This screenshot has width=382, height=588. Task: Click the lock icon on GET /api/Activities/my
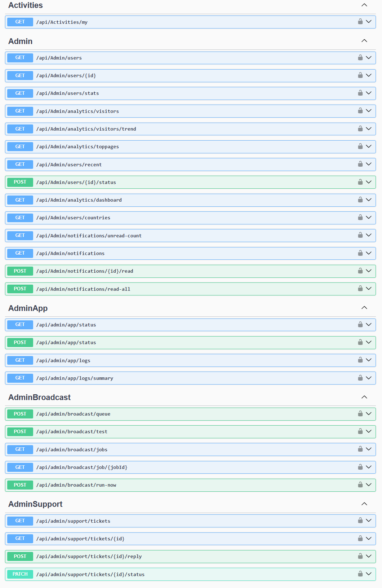pyautogui.click(x=360, y=22)
